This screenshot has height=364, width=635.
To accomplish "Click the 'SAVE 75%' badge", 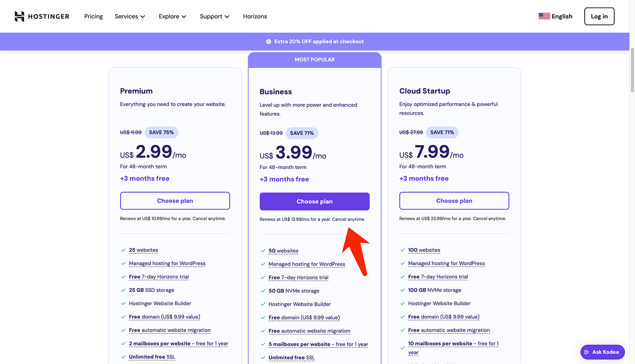I will [161, 132].
